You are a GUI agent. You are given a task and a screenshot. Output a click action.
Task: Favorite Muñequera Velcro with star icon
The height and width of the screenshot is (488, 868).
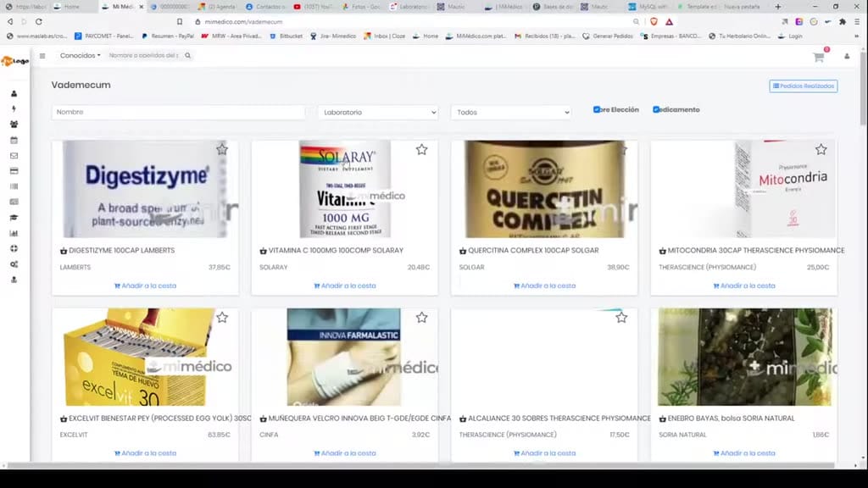point(422,318)
